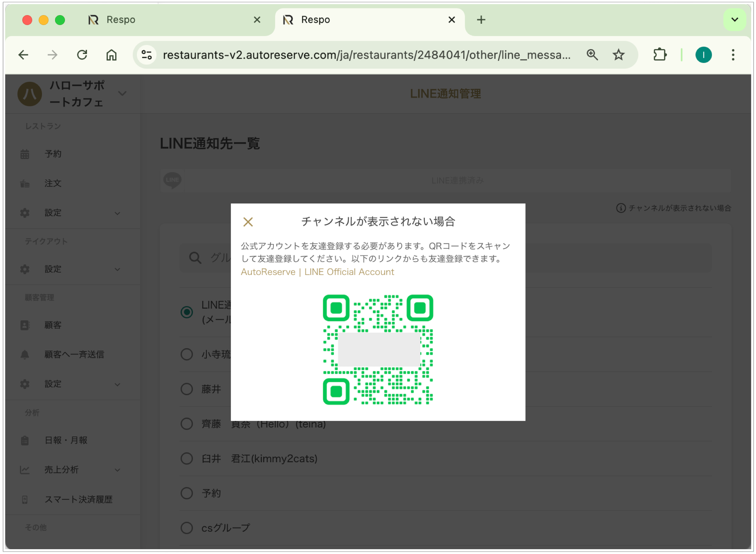Screen dimensions: 756x554
Task: Close the first Respo tab
Action: click(x=257, y=20)
